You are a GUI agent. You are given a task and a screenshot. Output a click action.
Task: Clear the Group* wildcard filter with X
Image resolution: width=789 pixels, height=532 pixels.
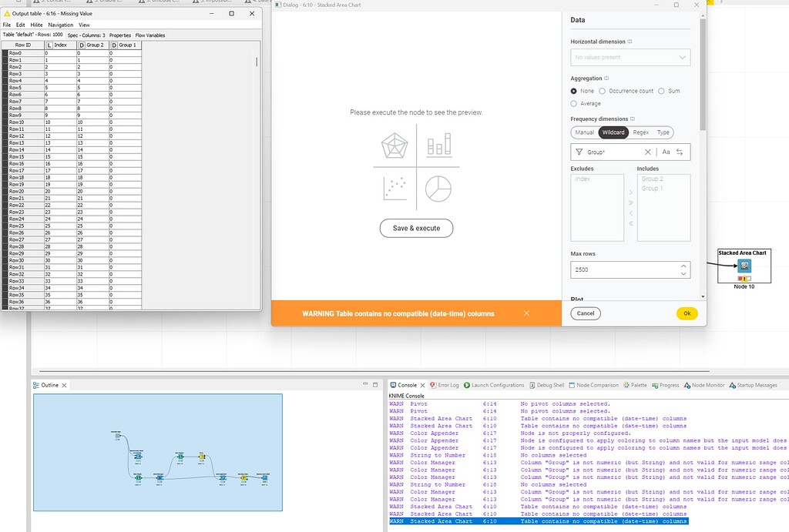coord(647,152)
